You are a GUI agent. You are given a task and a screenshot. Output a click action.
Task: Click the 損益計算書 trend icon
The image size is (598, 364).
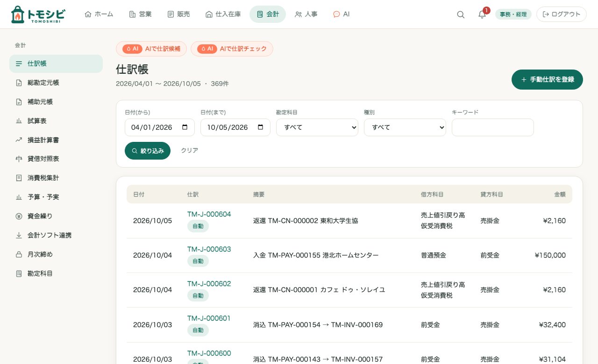[x=19, y=140]
